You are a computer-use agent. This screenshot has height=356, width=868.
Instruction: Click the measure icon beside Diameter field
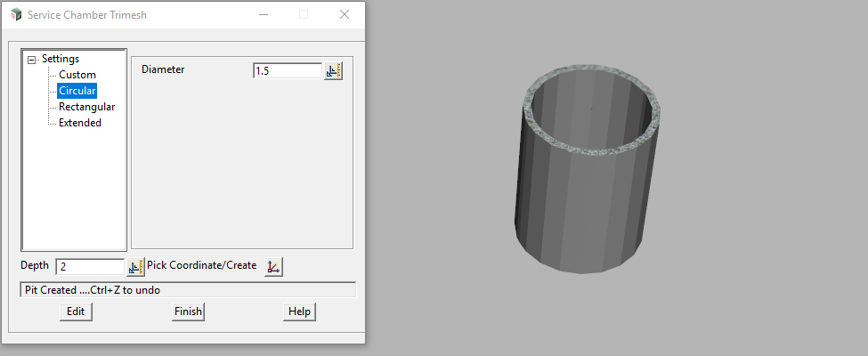pyautogui.click(x=334, y=71)
